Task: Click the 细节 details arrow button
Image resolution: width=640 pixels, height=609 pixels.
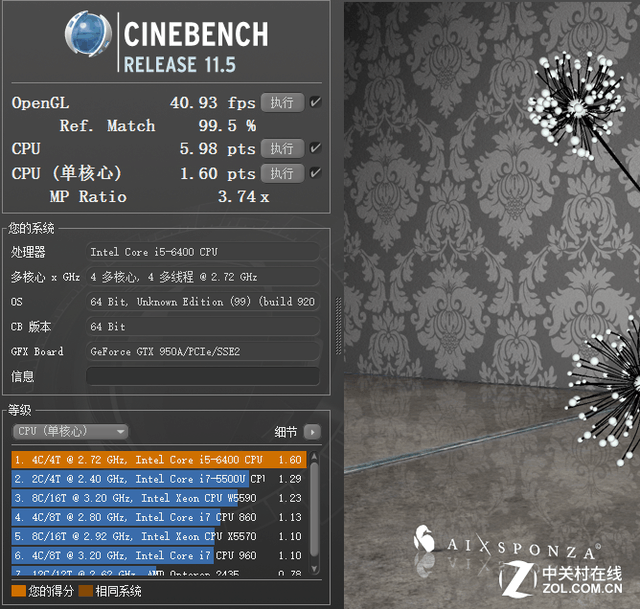Action: coord(312,432)
